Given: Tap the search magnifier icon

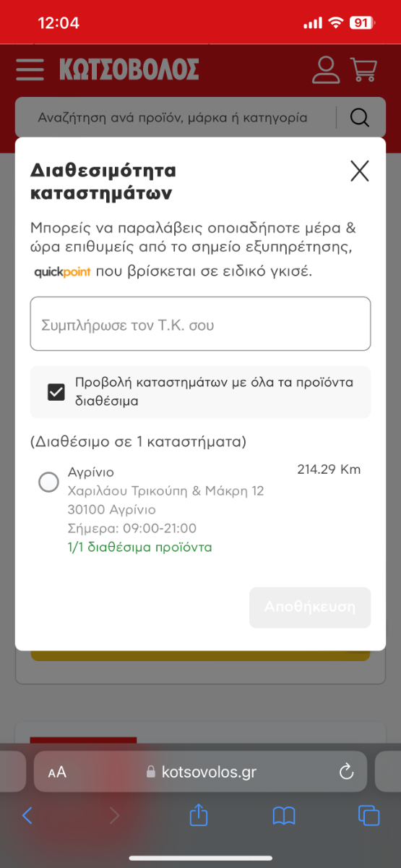Looking at the screenshot, I should pos(359,117).
